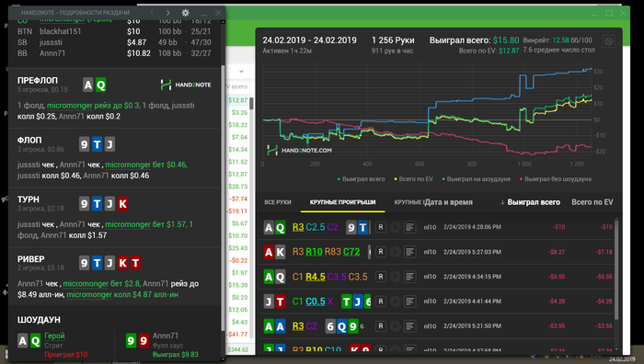Click R replay button for AA hand
Image resolution: width=644 pixels, height=364 pixels.
point(381,326)
